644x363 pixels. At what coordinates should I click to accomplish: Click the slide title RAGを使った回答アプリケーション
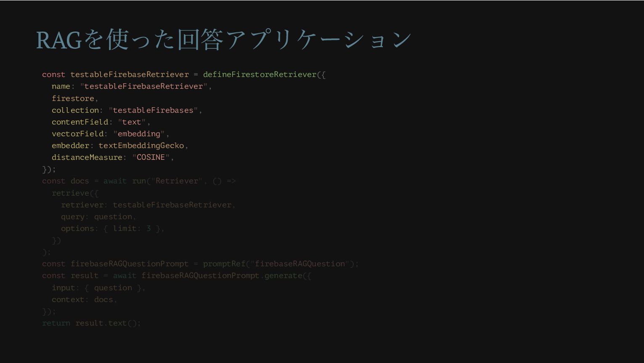click(x=223, y=40)
